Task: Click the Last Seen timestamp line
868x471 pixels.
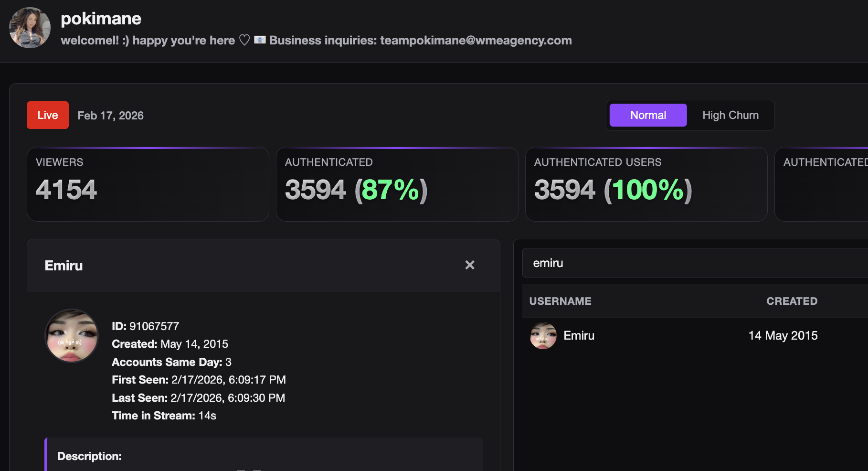Action: [198, 398]
